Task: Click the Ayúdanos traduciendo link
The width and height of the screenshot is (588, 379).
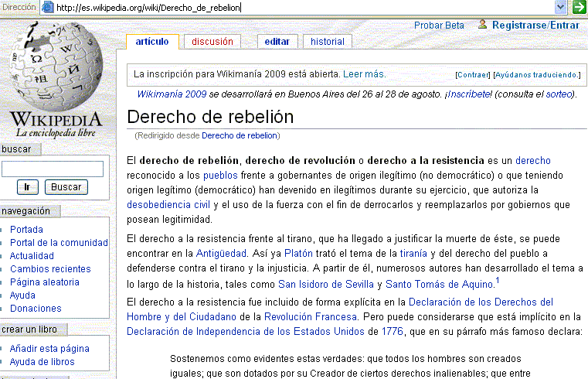Action: coord(537,75)
